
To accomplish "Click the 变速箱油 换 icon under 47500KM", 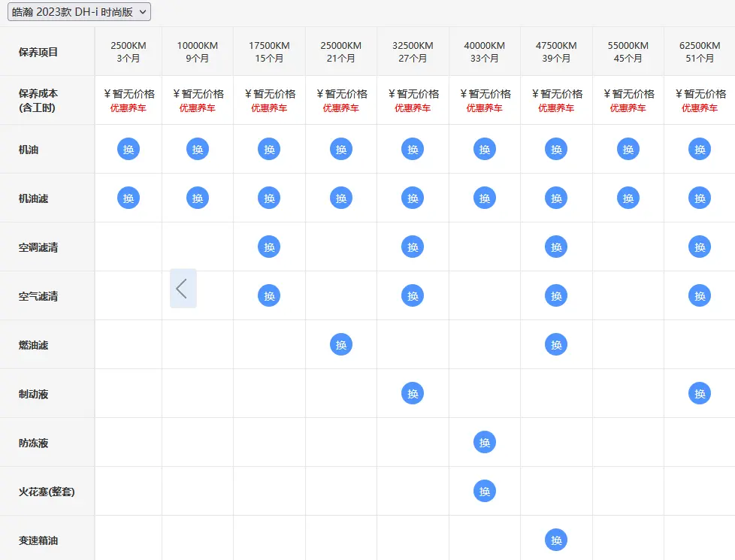I will click(x=556, y=540).
